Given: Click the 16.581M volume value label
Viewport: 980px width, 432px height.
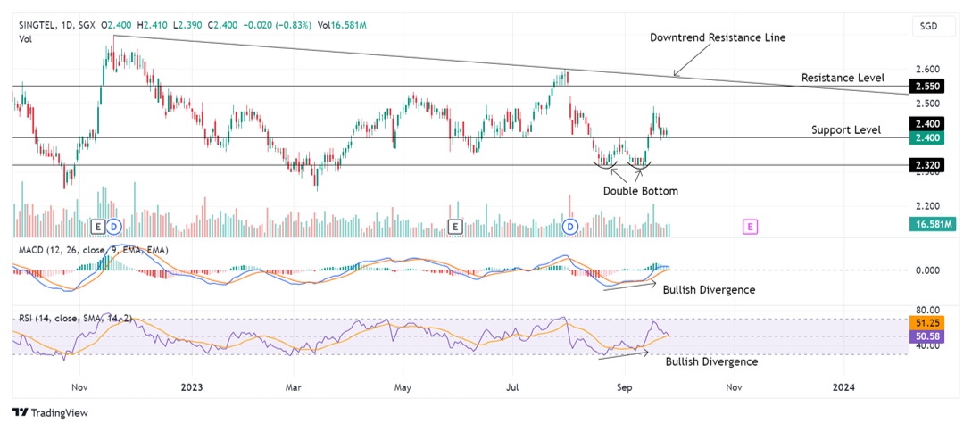Looking at the screenshot, I should click(932, 224).
